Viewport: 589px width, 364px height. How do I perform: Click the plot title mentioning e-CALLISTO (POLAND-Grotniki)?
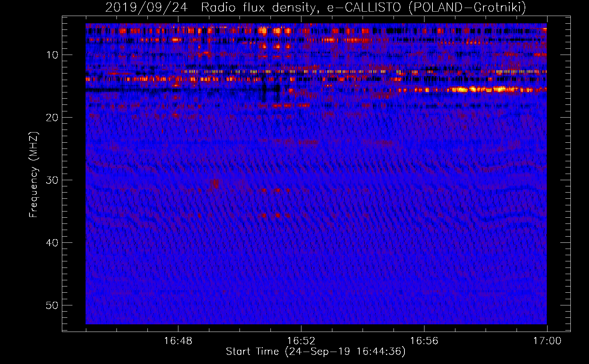click(316, 7)
